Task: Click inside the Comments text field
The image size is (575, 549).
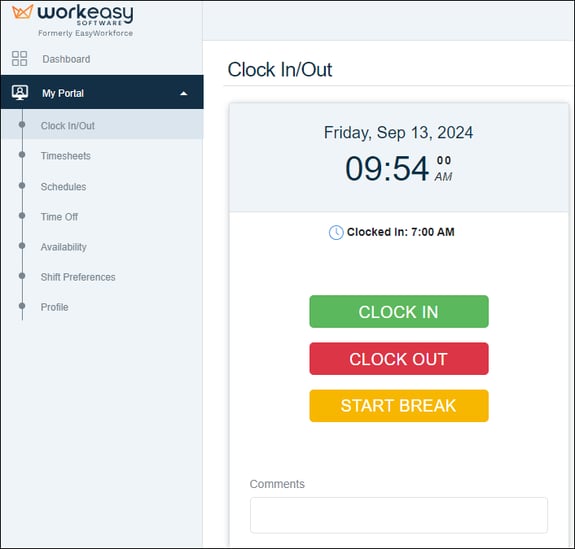Action: [399, 515]
